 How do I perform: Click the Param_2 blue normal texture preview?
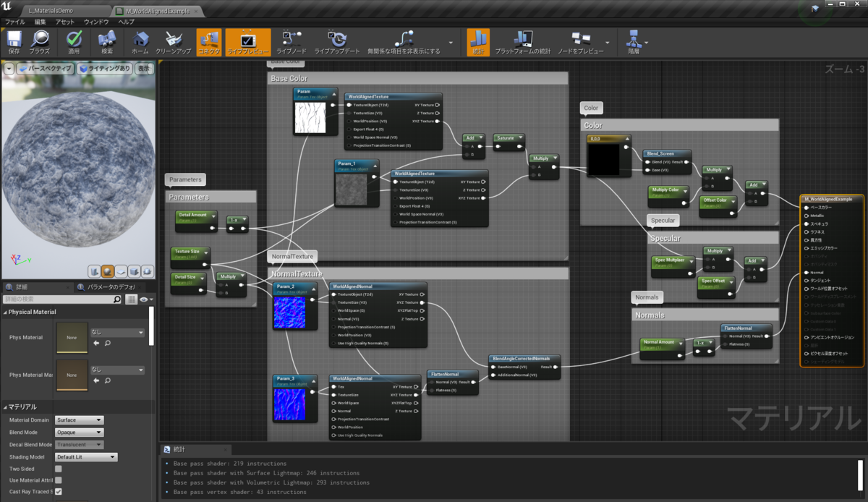(x=291, y=312)
